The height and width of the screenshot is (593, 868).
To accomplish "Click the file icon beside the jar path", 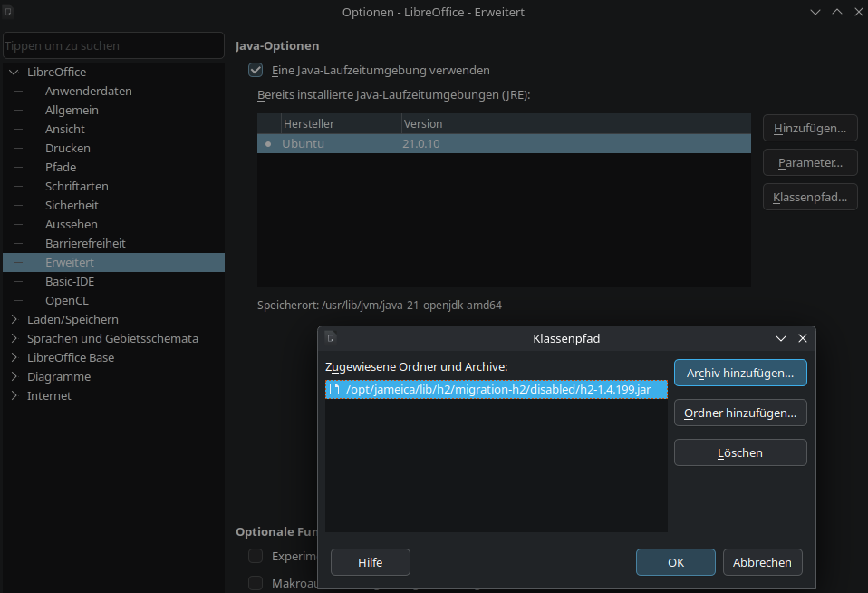I will pyautogui.click(x=334, y=389).
